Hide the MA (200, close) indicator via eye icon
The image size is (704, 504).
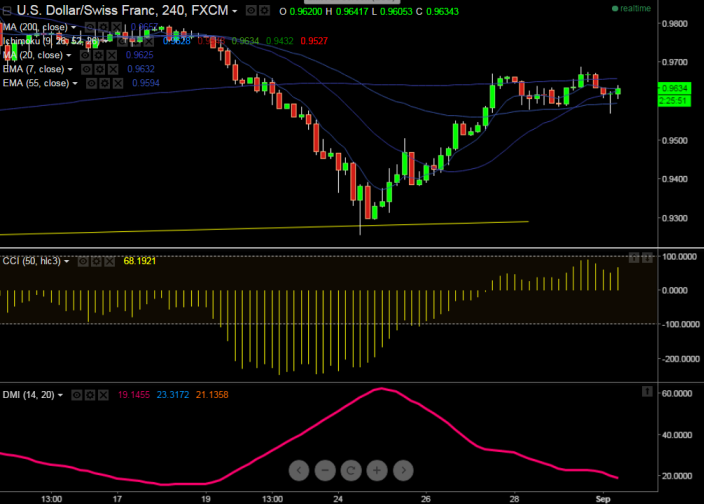tap(90, 27)
